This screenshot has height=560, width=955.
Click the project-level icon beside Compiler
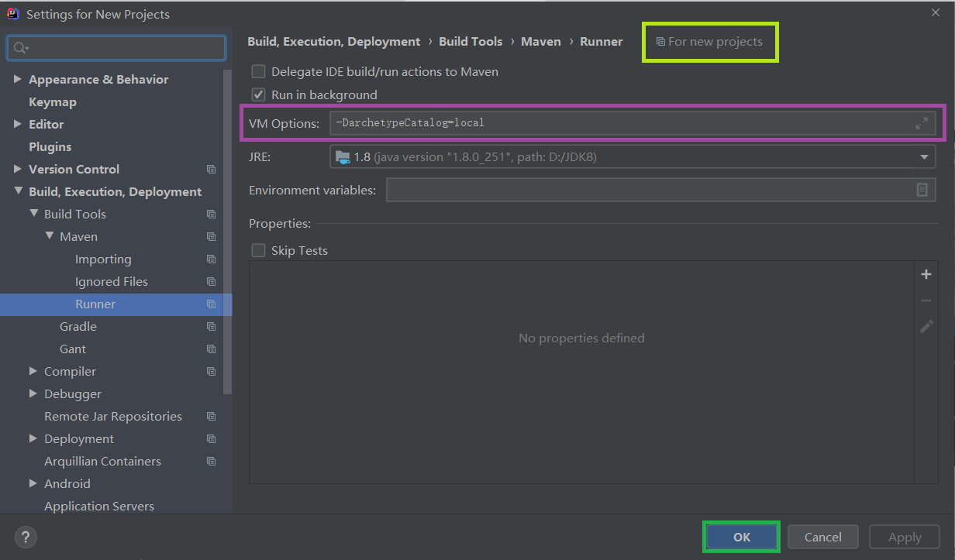point(211,371)
